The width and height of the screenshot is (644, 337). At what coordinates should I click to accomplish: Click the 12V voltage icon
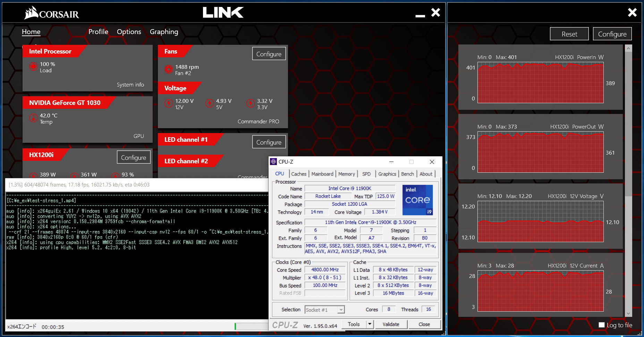pos(169,103)
